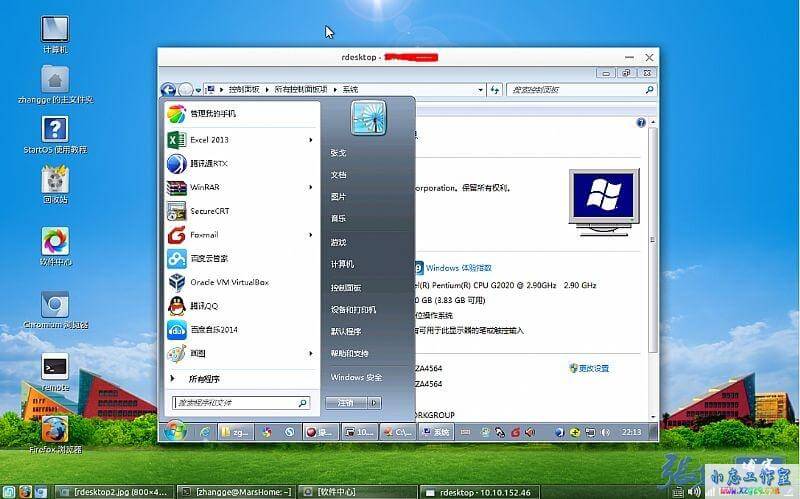
Task: Open 控制面板 in the Start menu
Action: click(346, 288)
